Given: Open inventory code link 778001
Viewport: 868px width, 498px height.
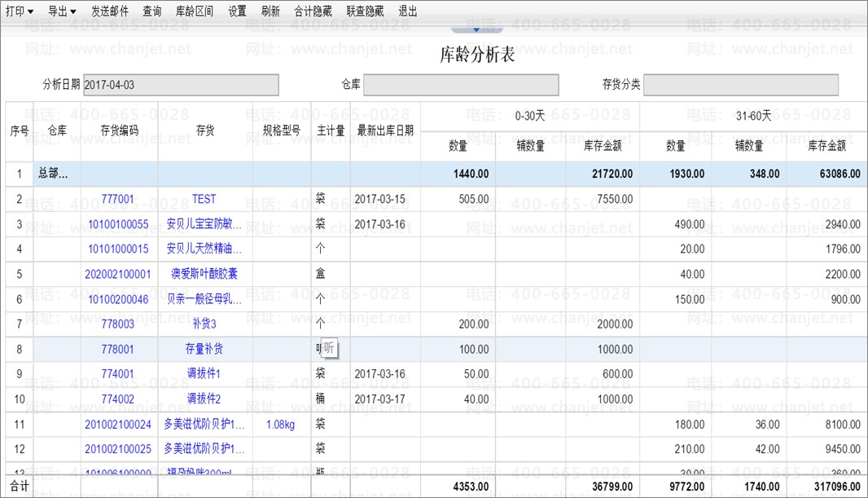Looking at the screenshot, I should click(x=118, y=349).
